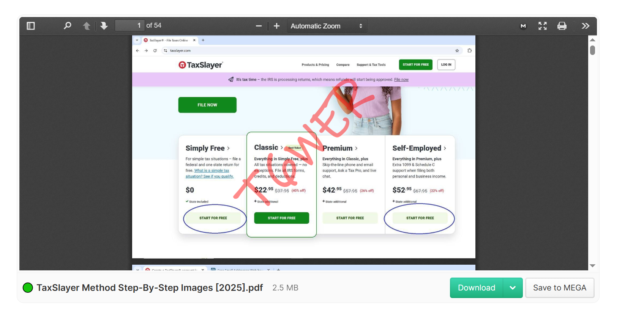Click the LOG IN button
Image resolution: width=644 pixels, height=317 pixels.
pos(446,64)
